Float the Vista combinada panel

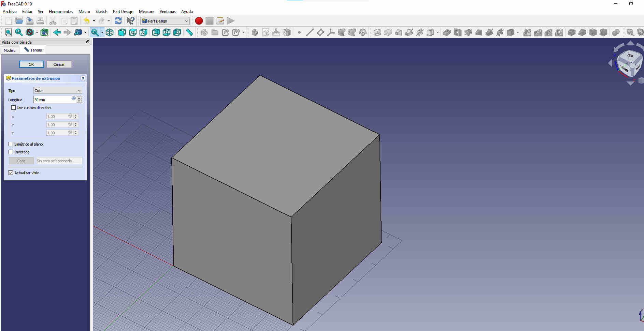[x=87, y=42]
